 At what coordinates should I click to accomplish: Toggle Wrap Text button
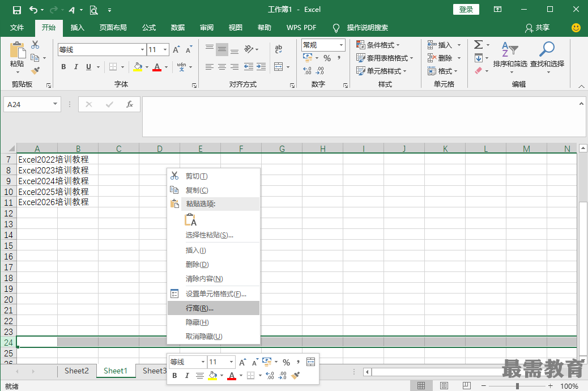pyautogui.click(x=278, y=49)
